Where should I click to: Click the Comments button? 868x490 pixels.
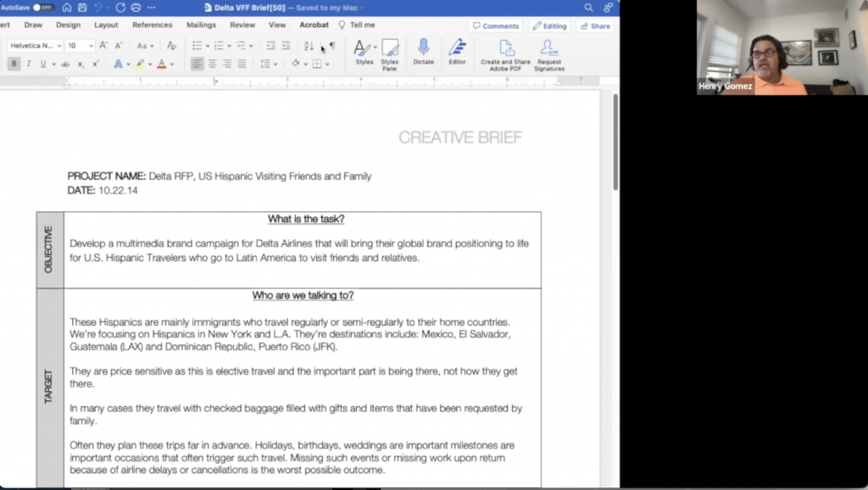click(496, 26)
